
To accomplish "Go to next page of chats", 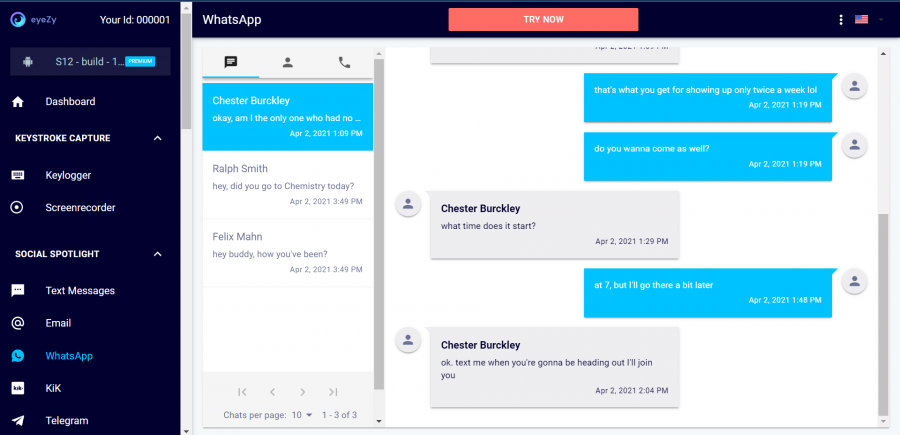I will pyautogui.click(x=303, y=392).
